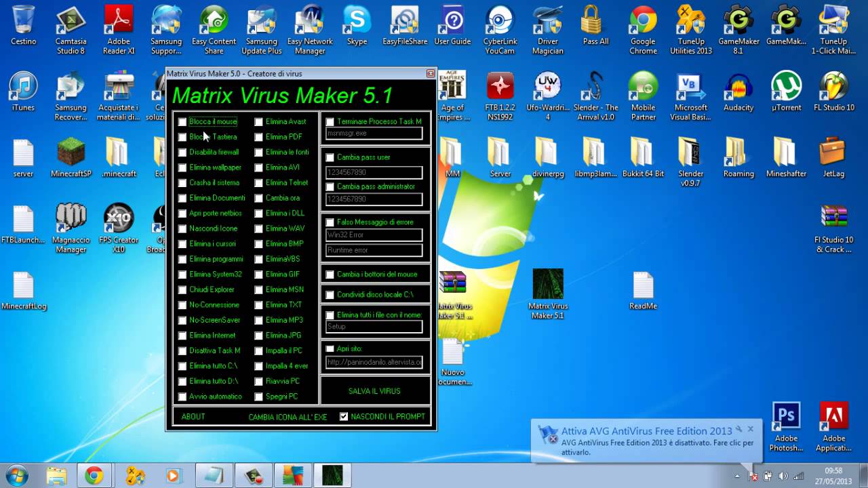Click the Matrix Virus Maker taskbar button
The height and width of the screenshot is (488, 868).
(332, 475)
